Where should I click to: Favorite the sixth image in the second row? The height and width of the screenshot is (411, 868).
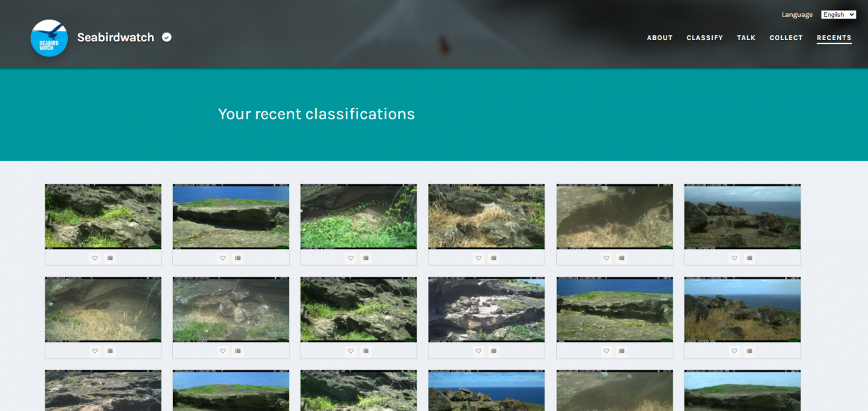coord(734,351)
